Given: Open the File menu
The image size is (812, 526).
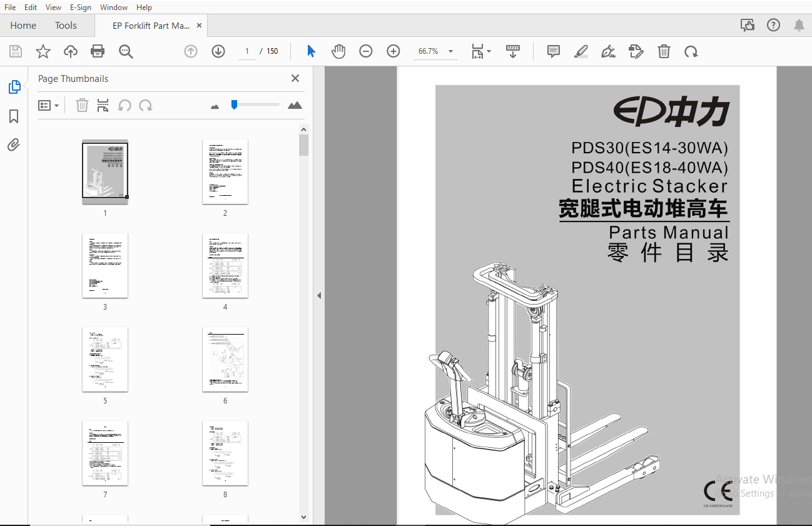Looking at the screenshot, I should [x=10, y=7].
